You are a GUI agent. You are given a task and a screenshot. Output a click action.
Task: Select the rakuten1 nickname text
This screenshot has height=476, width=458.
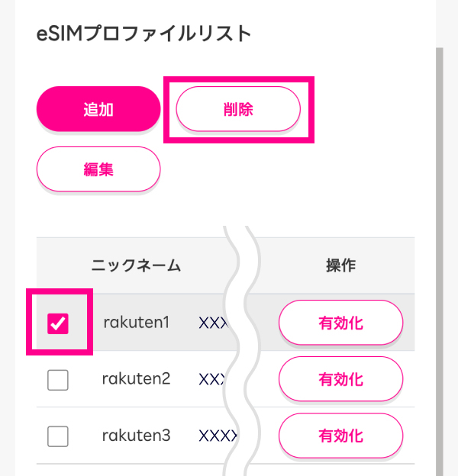tap(136, 322)
